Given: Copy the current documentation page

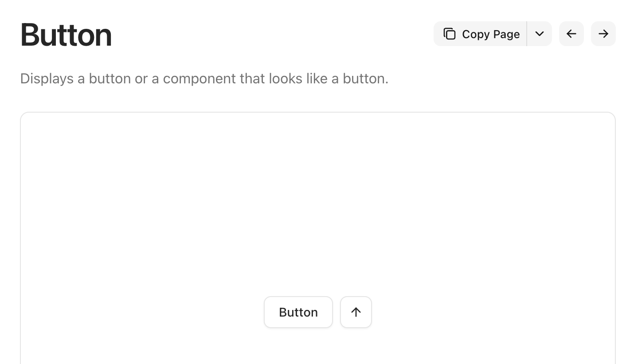Looking at the screenshot, I should [481, 34].
